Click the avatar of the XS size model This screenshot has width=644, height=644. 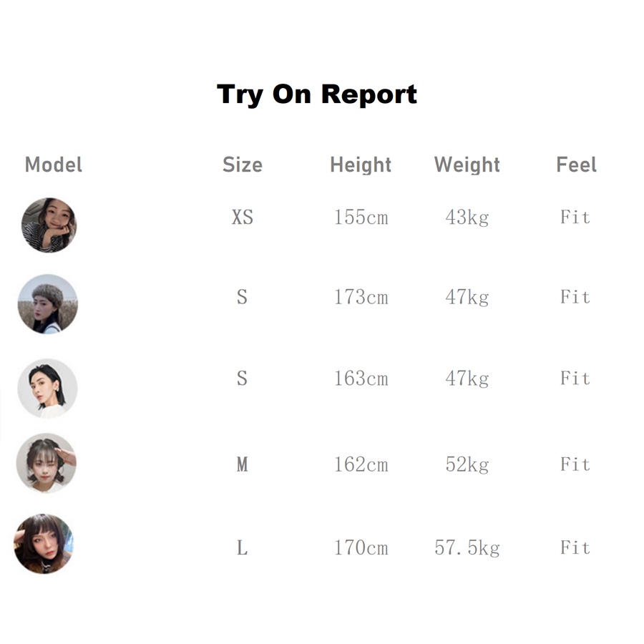[49, 225]
